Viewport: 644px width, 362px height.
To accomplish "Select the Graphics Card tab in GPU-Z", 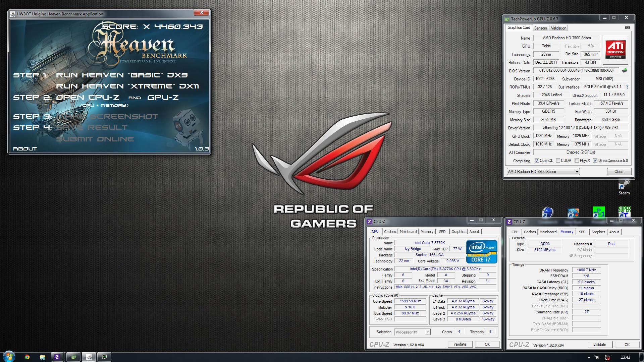I will click(x=519, y=27).
